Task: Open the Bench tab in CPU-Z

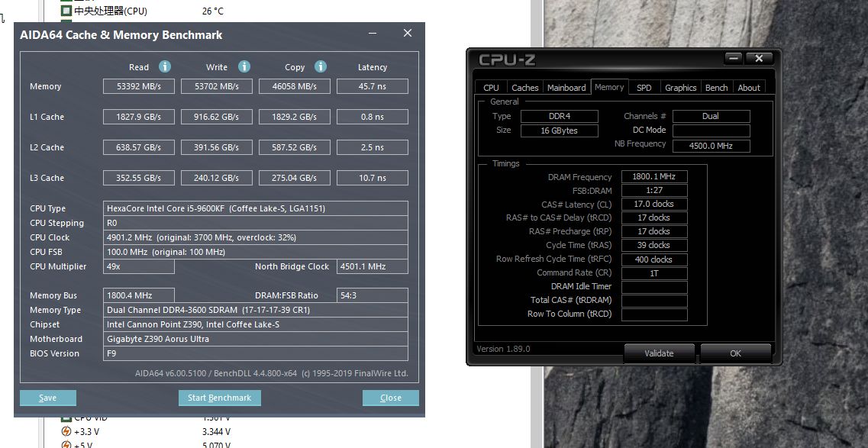Action: (x=716, y=88)
